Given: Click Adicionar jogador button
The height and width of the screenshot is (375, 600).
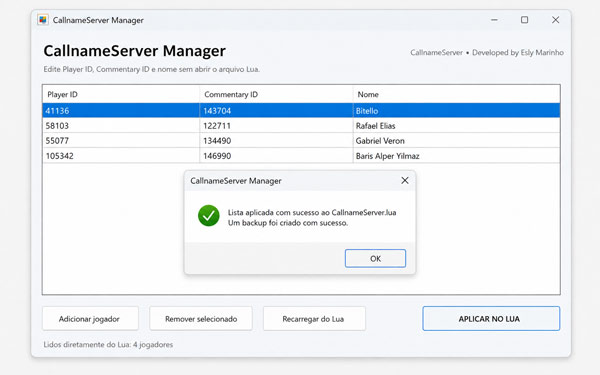Looking at the screenshot, I should [90, 318].
